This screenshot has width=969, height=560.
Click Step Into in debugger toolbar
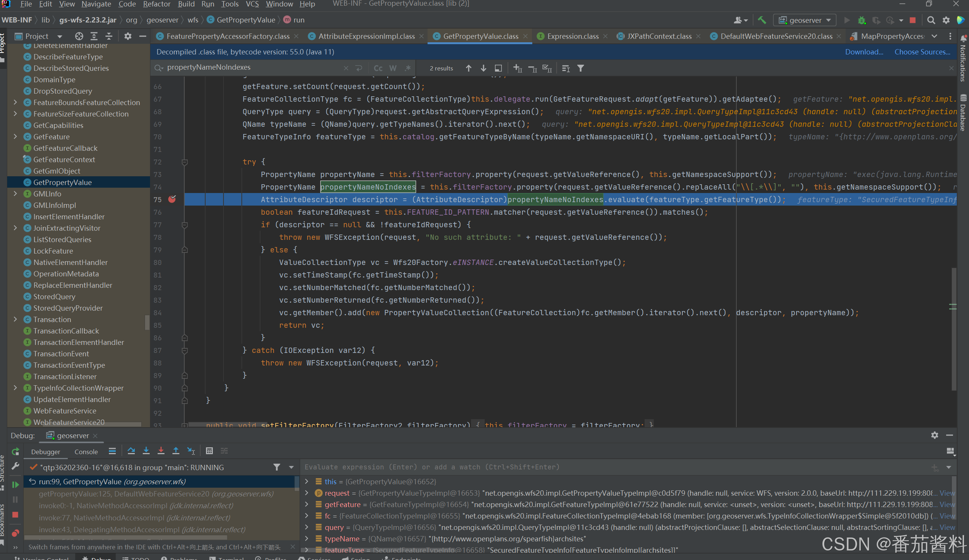(146, 451)
